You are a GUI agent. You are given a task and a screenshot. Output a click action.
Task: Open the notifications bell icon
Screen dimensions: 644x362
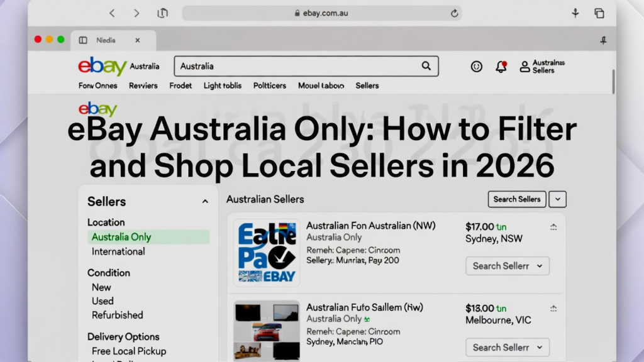(501, 66)
